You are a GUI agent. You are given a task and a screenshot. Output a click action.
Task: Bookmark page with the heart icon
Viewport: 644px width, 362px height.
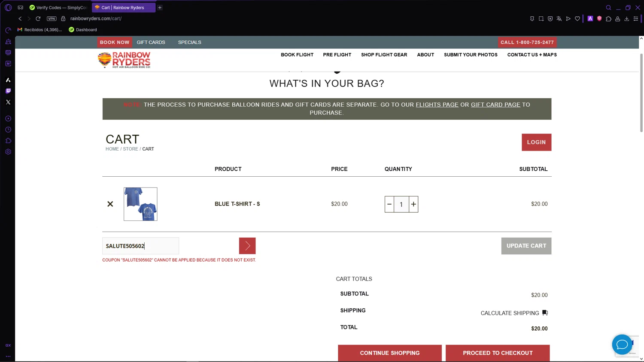tap(577, 19)
